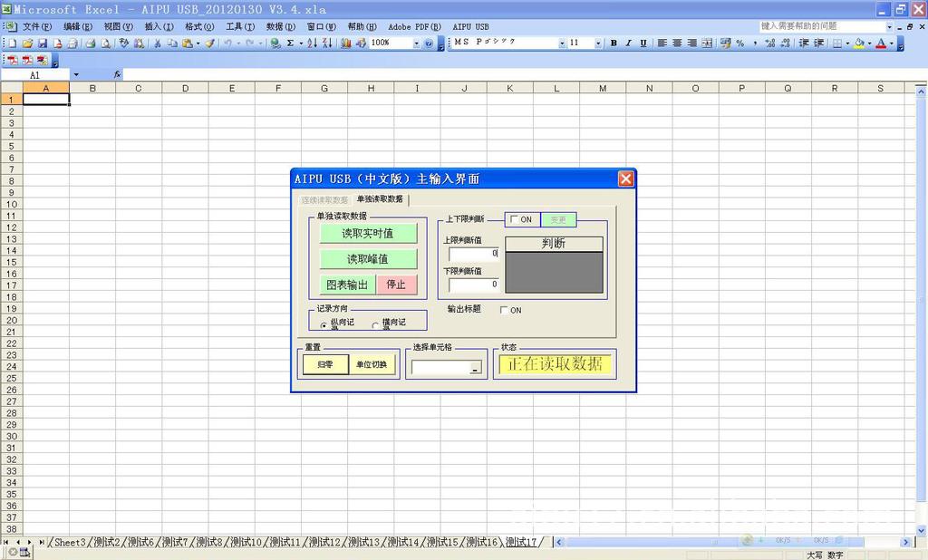
Task: Click the Font Color red A swatch
Action: (x=881, y=43)
